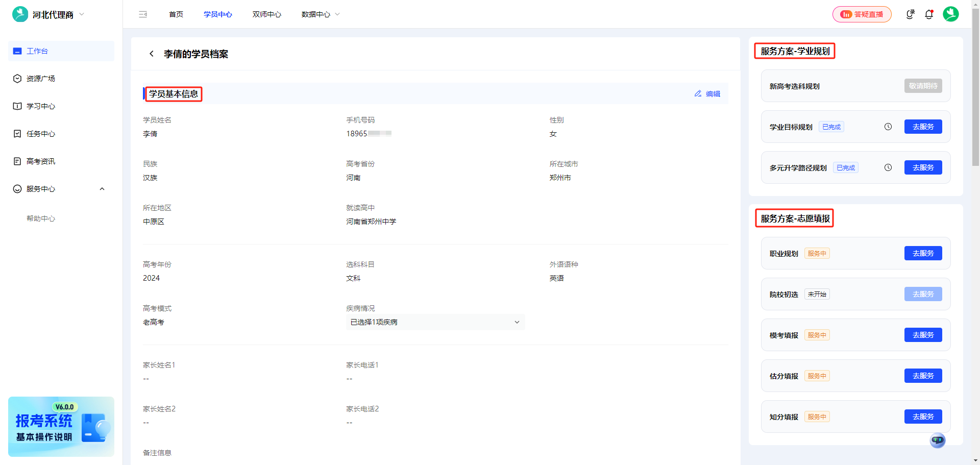Viewport: 980px width, 465px height.
Task: Expand the 数据中心 dropdown in top navigation
Action: point(320,14)
